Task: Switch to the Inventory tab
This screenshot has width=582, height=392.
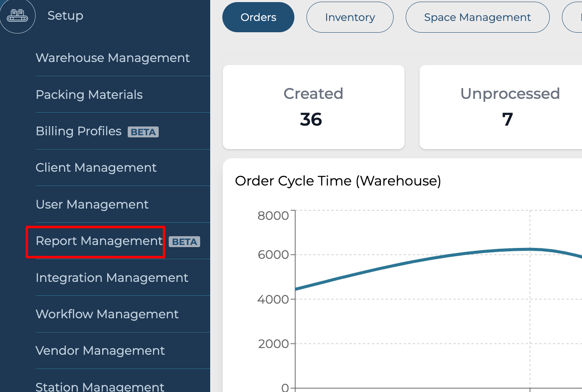Action: pos(350,17)
